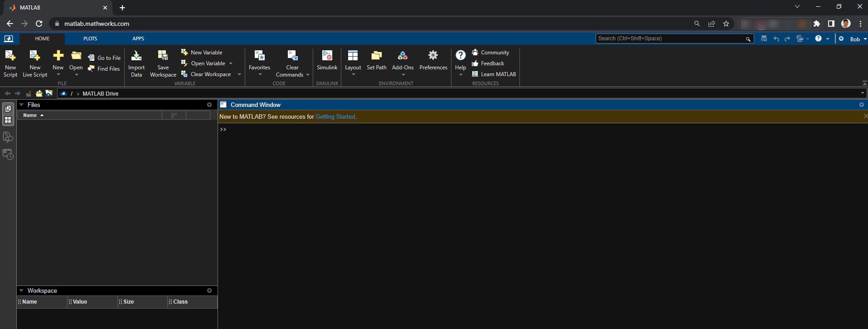The image size is (868, 329).
Task: Click Set Path
Action: [x=377, y=60]
